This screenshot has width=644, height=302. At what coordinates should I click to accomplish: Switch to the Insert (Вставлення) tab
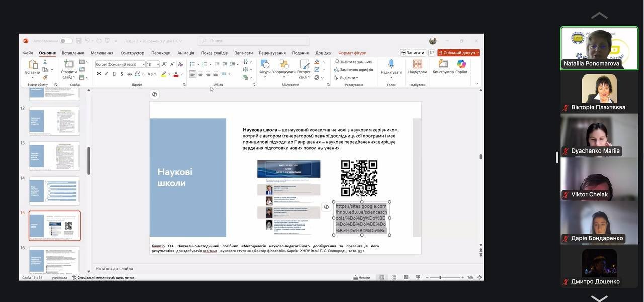pyautogui.click(x=72, y=53)
